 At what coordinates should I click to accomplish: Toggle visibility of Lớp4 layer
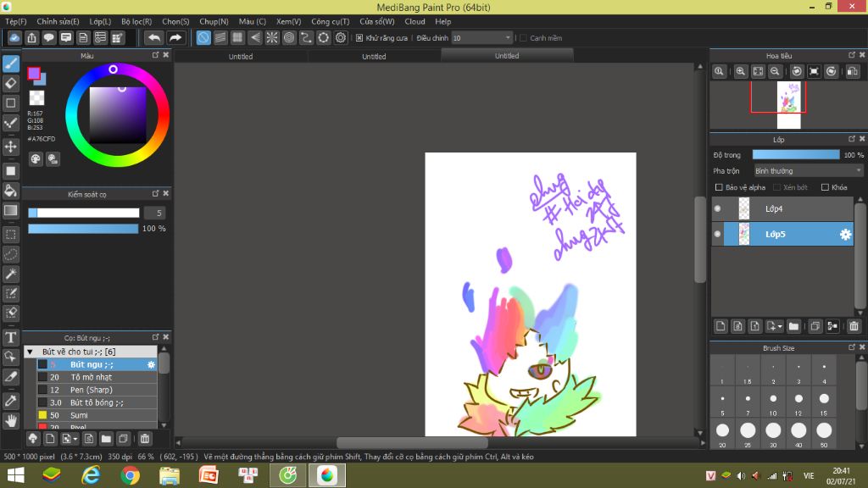pyautogui.click(x=717, y=208)
